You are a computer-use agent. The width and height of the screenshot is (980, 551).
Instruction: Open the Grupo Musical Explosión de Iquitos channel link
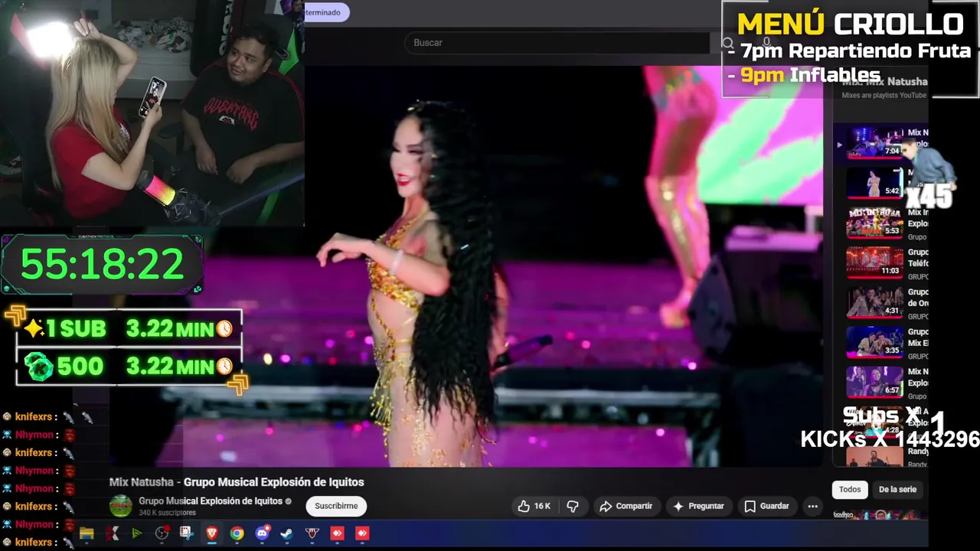[x=211, y=501]
